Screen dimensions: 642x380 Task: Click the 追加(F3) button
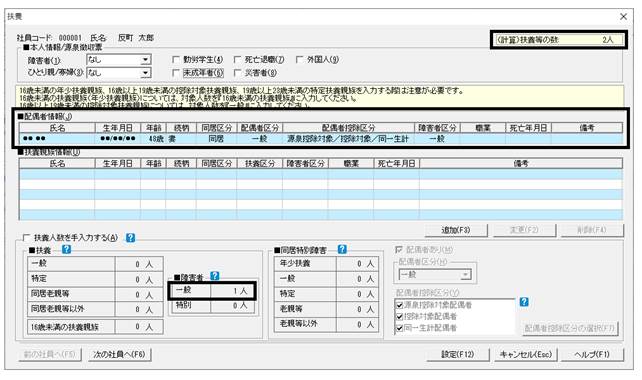coord(456,230)
